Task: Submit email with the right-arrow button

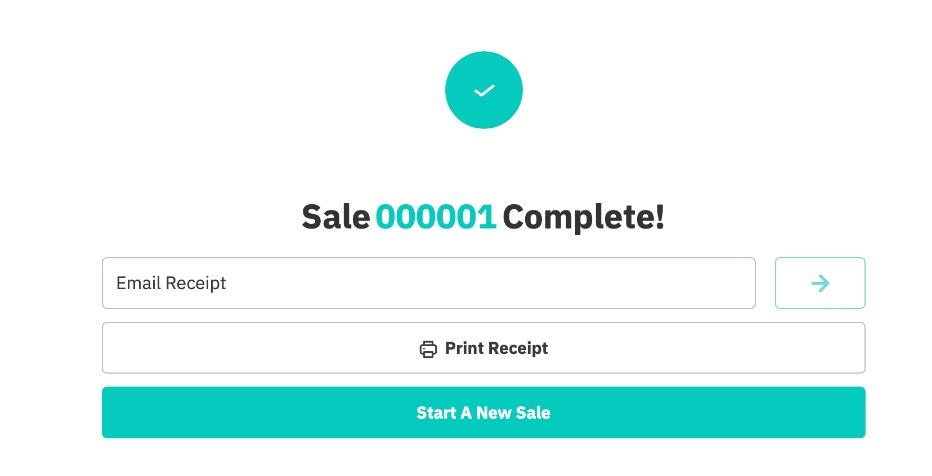Action: [820, 283]
